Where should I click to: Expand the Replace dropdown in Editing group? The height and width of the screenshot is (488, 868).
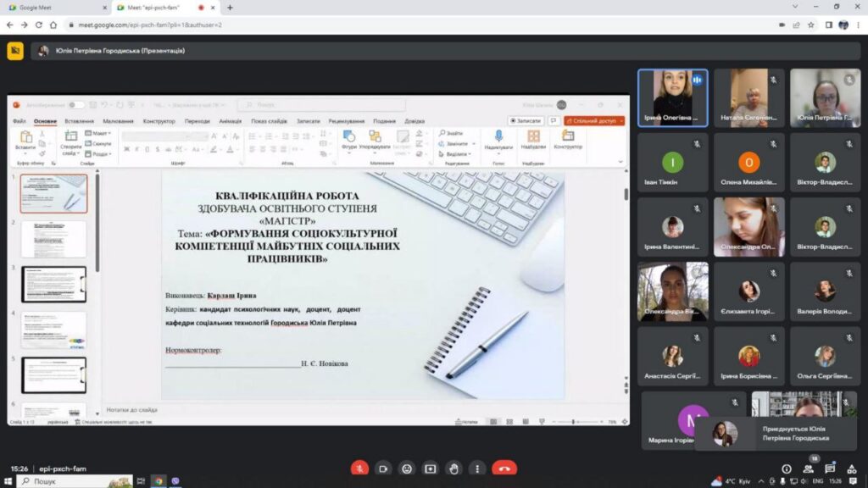pos(456,143)
